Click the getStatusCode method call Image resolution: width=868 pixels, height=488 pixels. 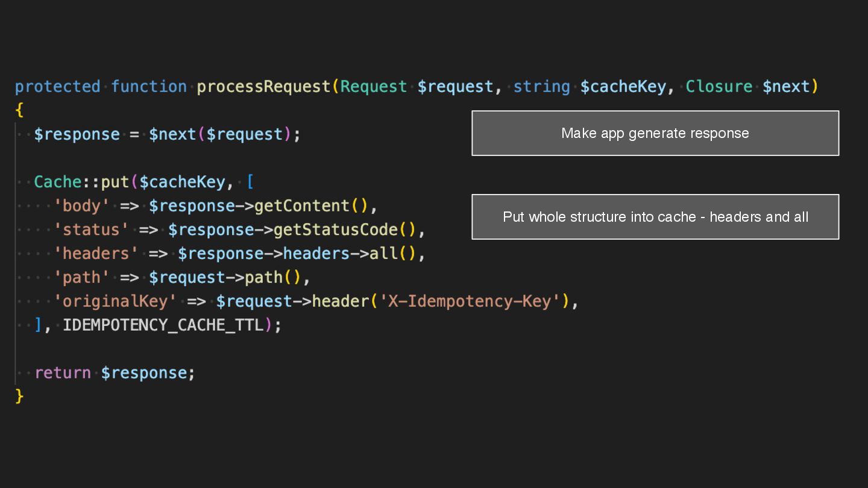click(x=336, y=230)
